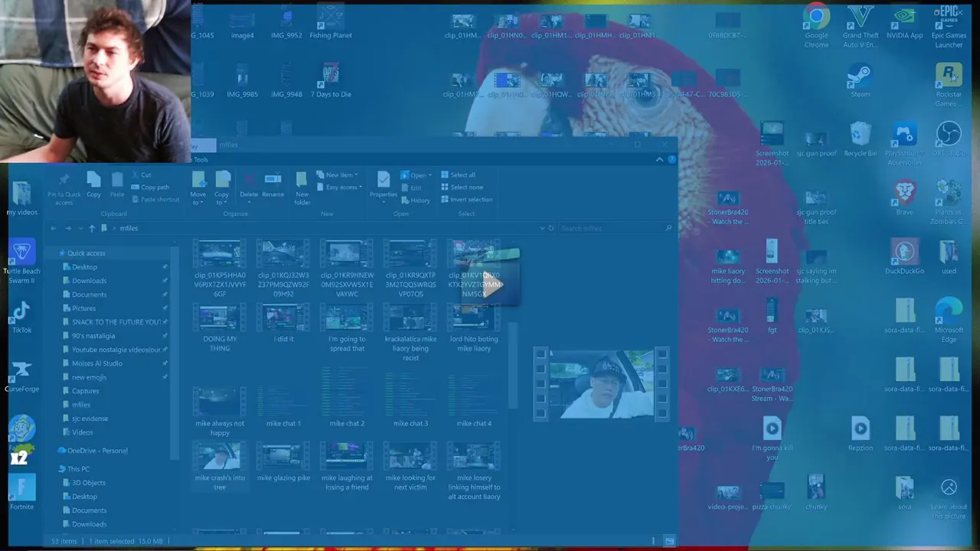The height and width of the screenshot is (551, 980).
Task: Select Epic Games Launcher desktop icon
Action: 949,27
